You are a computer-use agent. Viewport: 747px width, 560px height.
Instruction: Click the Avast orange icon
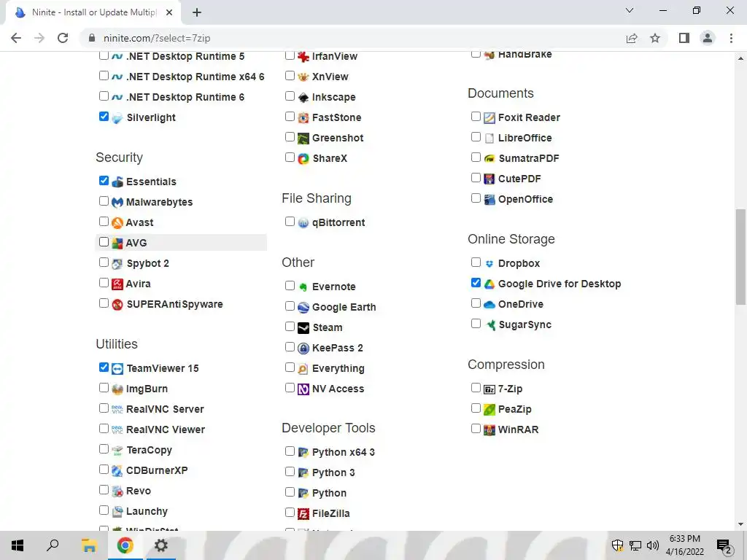117,223
